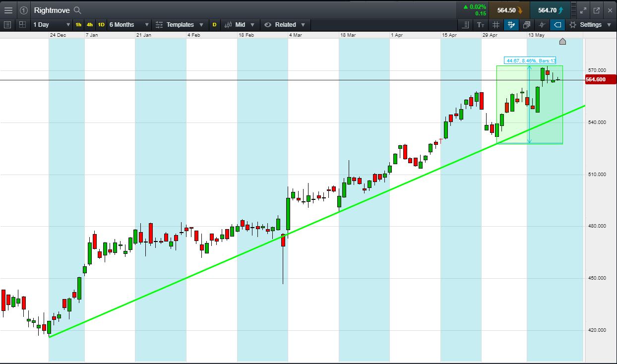Click the 18 Feb date label

[x=247, y=35]
